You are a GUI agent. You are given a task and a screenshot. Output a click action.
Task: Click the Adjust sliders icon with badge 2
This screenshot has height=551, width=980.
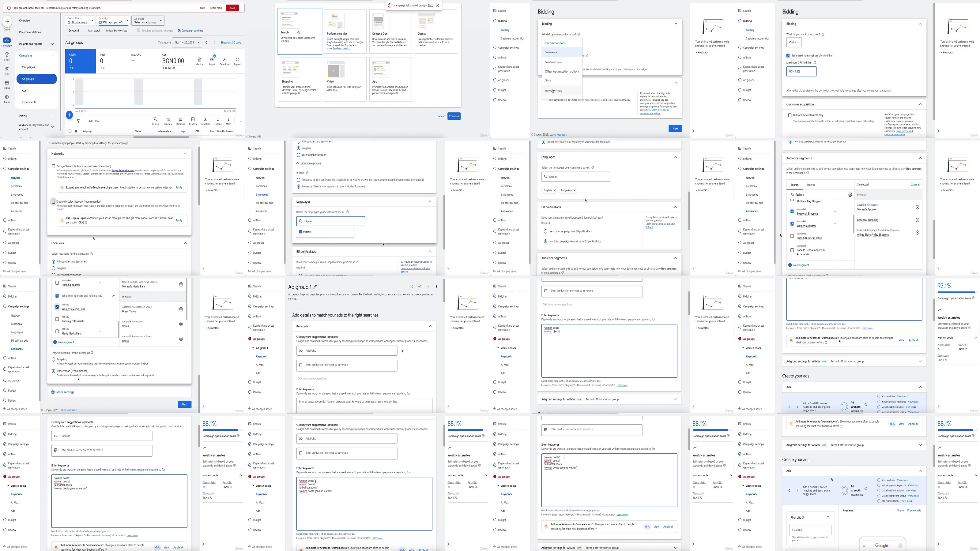pyautogui.click(x=212, y=60)
